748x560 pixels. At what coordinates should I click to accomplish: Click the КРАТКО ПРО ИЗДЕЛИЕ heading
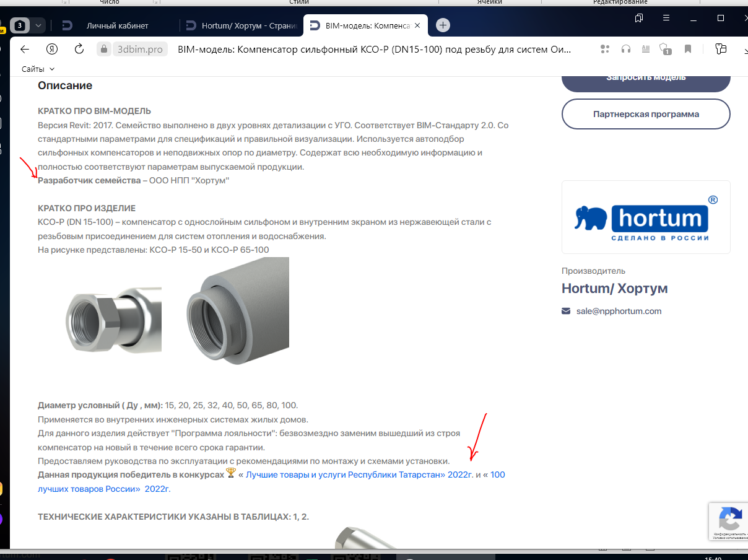(x=87, y=208)
